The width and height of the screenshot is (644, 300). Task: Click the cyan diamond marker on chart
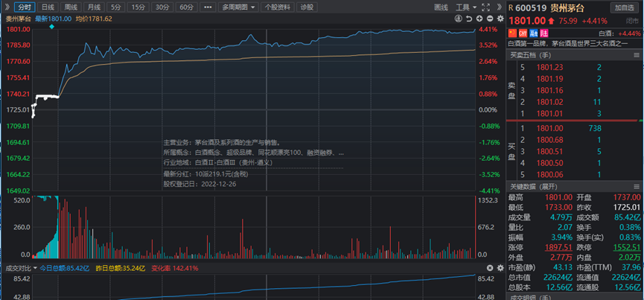[x=52, y=27]
